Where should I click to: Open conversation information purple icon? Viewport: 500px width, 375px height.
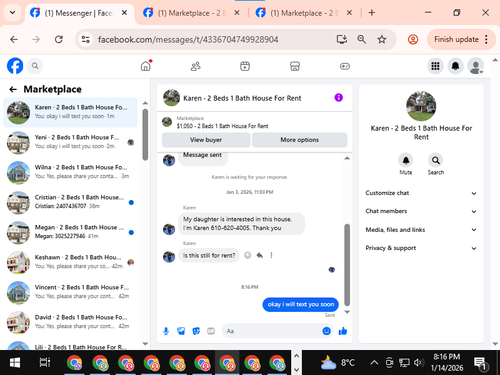pyautogui.click(x=339, y=98)
